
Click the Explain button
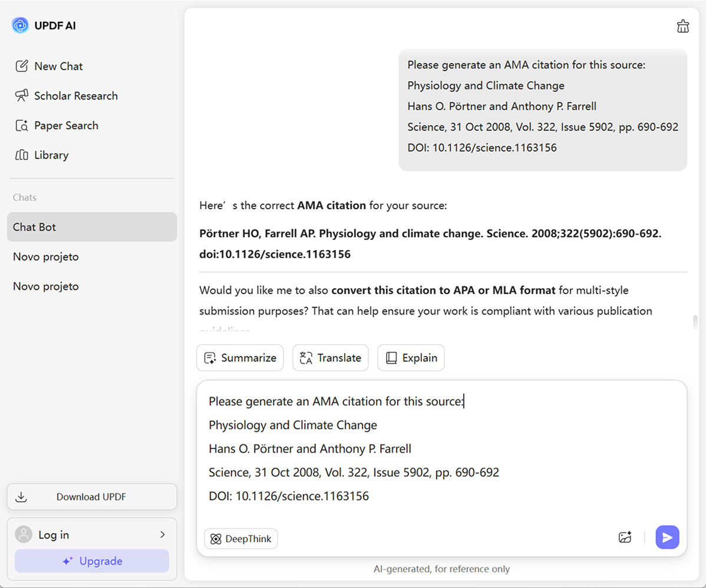pyautogui.click(x=411, y=358)
